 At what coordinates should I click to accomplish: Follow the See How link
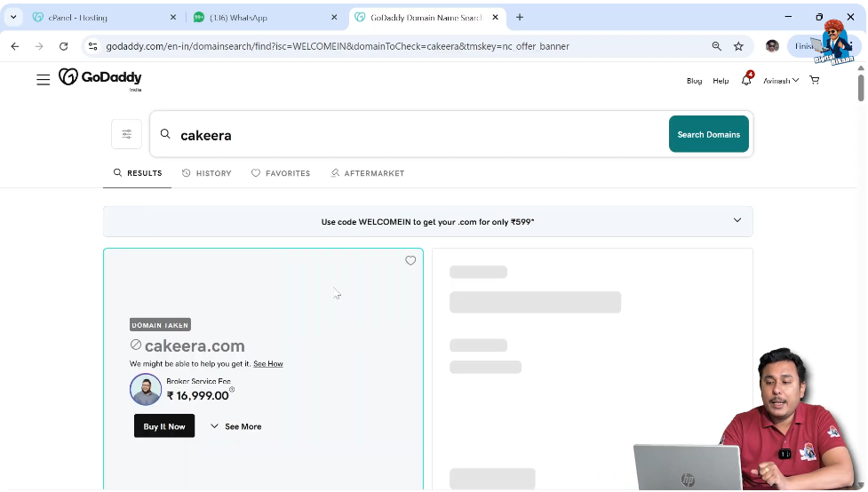pyautogui.click(x=268, y=363)
